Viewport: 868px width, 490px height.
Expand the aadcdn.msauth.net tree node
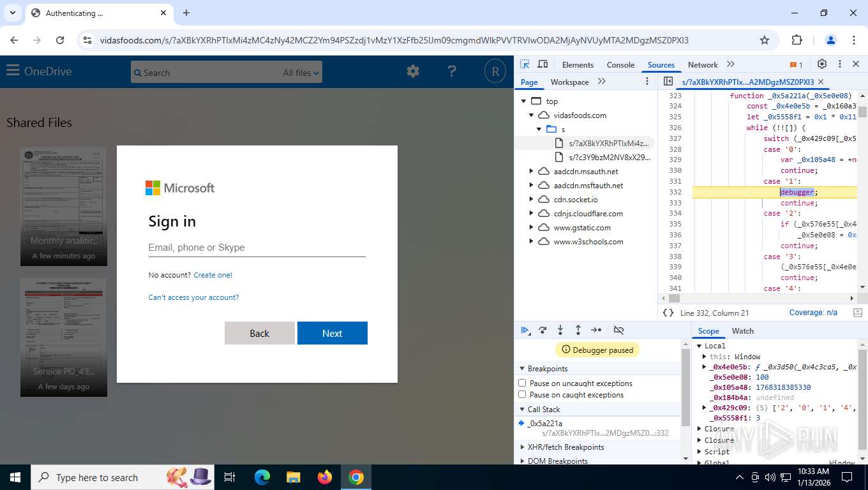[x=531, y=172]
